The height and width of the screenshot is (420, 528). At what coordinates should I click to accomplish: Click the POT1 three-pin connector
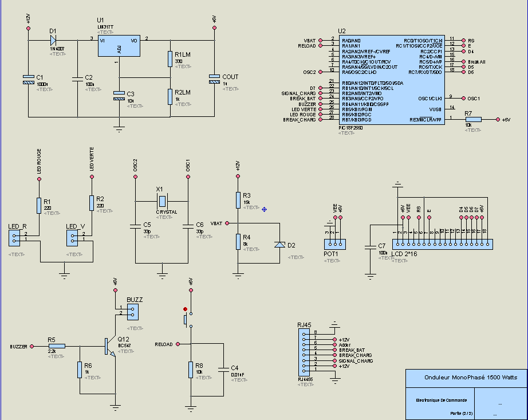(334, 244)
